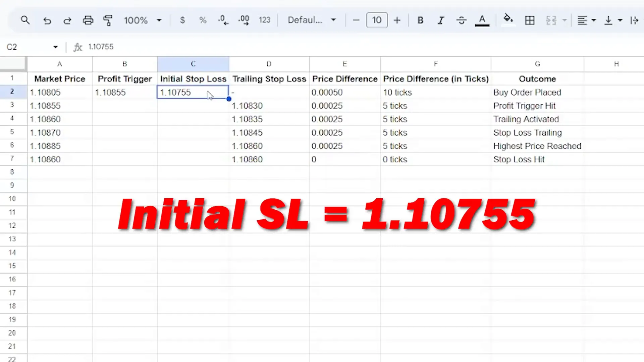Open the Borders menu
Viewport: 644px width, 362px height.
530,20
